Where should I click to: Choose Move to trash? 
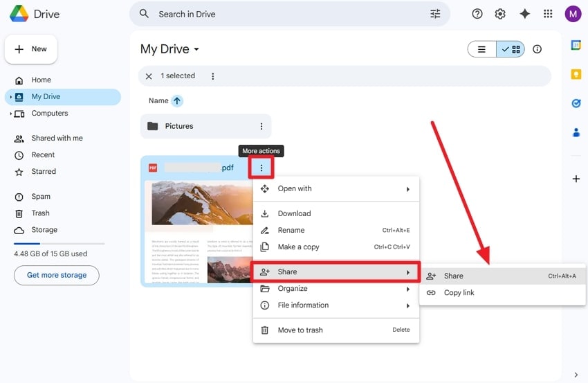pos(336,330)
